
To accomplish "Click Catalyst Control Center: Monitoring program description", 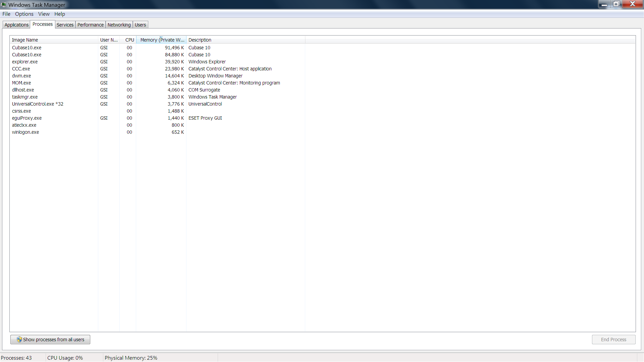I will (x=234, y=83).
